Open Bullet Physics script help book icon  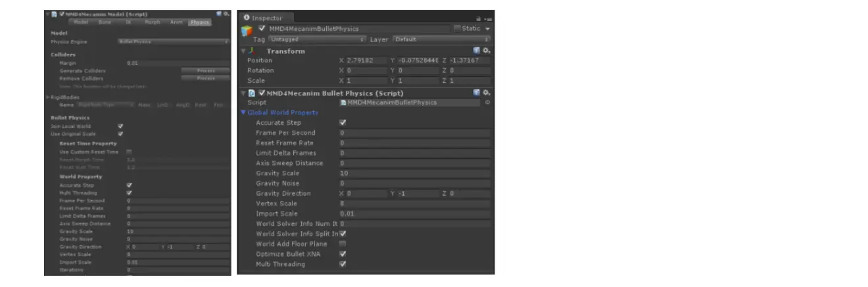pyautogui.click(x=477, y=93)
